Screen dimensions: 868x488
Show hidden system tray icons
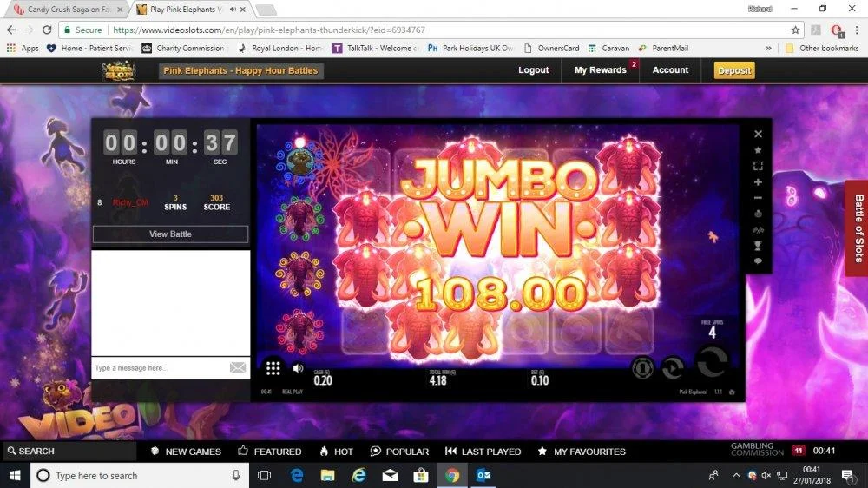736,475
